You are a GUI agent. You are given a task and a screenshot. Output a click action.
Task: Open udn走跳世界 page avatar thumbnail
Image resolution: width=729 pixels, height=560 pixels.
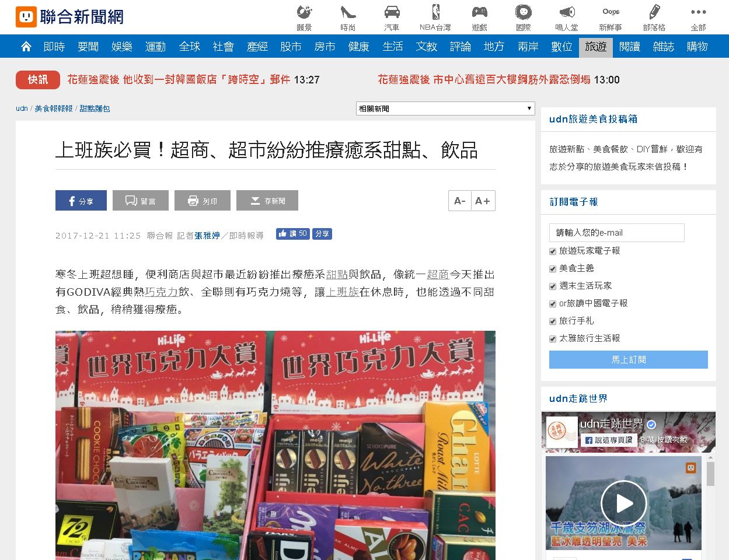[562, 432]
